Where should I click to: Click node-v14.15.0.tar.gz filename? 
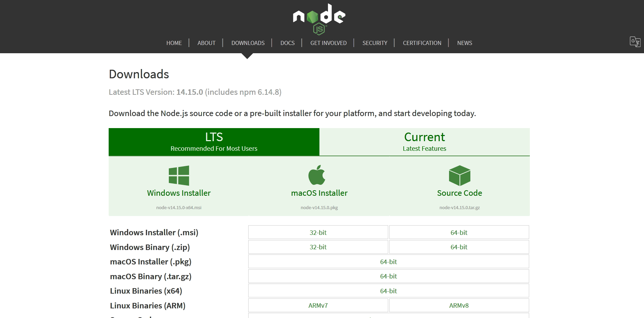coord(459,207)
